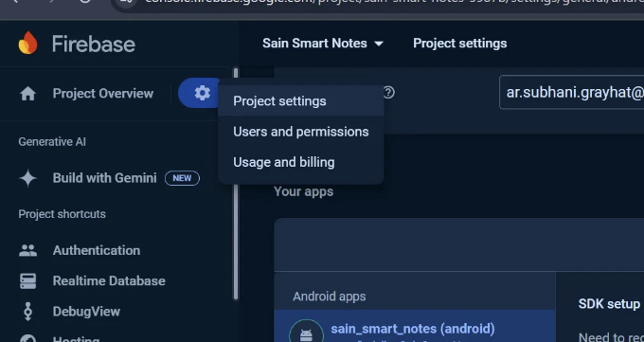Open Usage and billing menu entry

(301, 162)
